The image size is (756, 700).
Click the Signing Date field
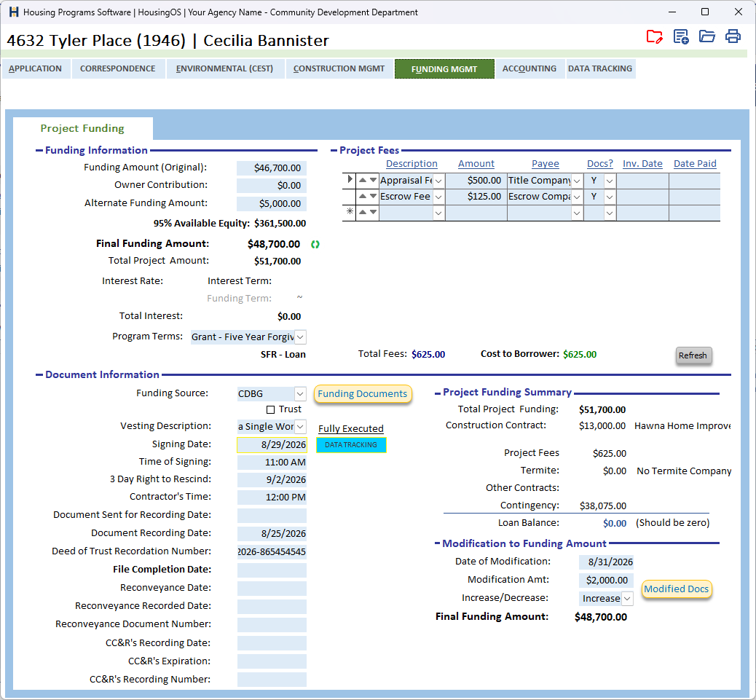272,445
